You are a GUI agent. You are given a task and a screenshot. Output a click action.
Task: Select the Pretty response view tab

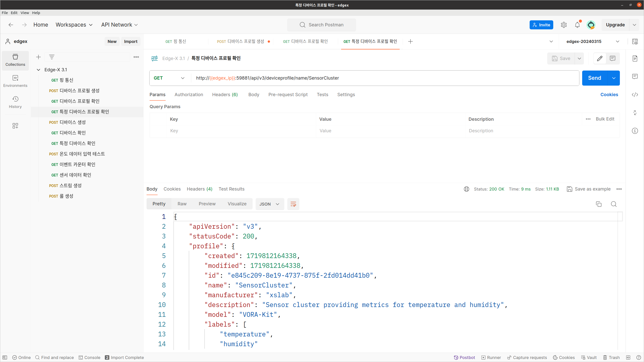pos(159,204)
